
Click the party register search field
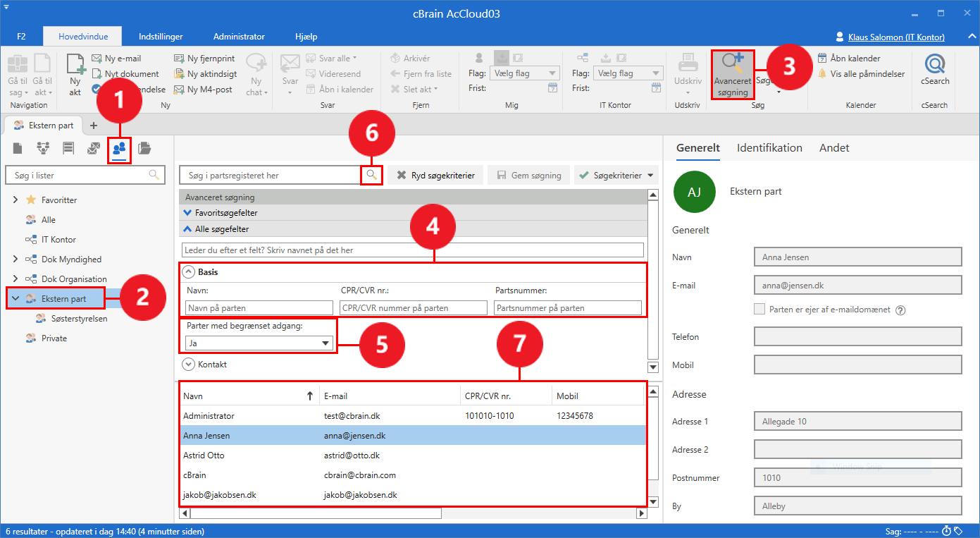pos(270,175)
